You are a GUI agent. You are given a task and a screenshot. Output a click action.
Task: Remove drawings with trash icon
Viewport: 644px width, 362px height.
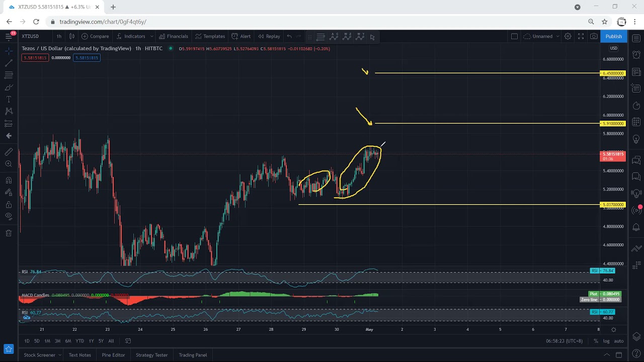pyautogui.click(x=9, y=233)
